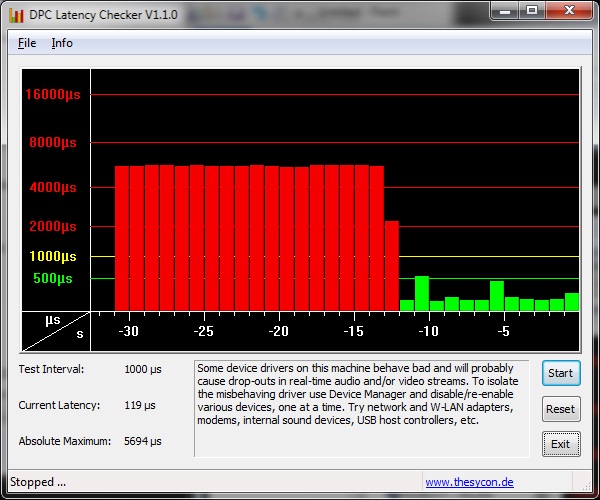600x500 pixels.
Task: Click the Exit button
Action: (x=560, y=444)
